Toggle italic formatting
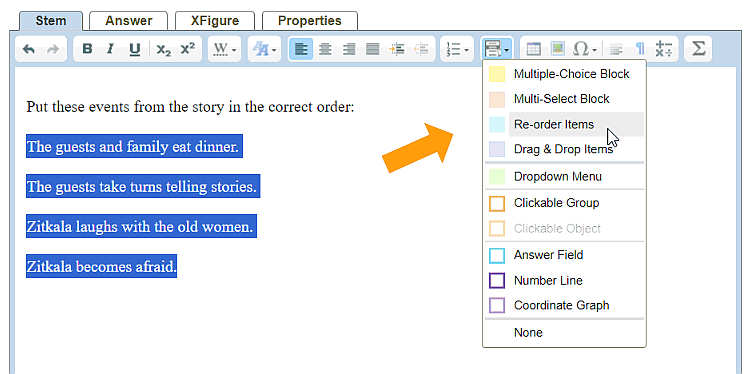This screenshot has height=374, width=750. (110, 49)
